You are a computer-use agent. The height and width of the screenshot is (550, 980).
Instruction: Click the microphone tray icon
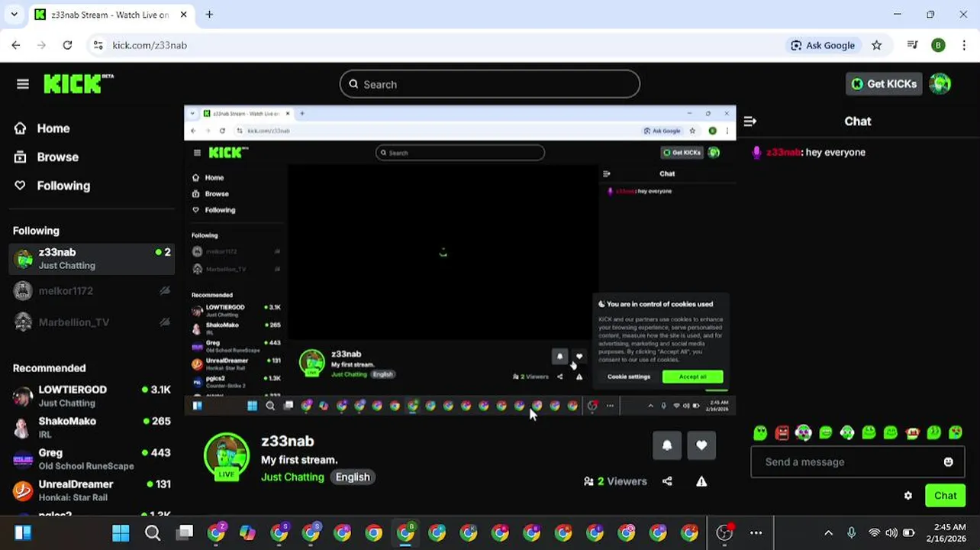(x=852, y=532)
